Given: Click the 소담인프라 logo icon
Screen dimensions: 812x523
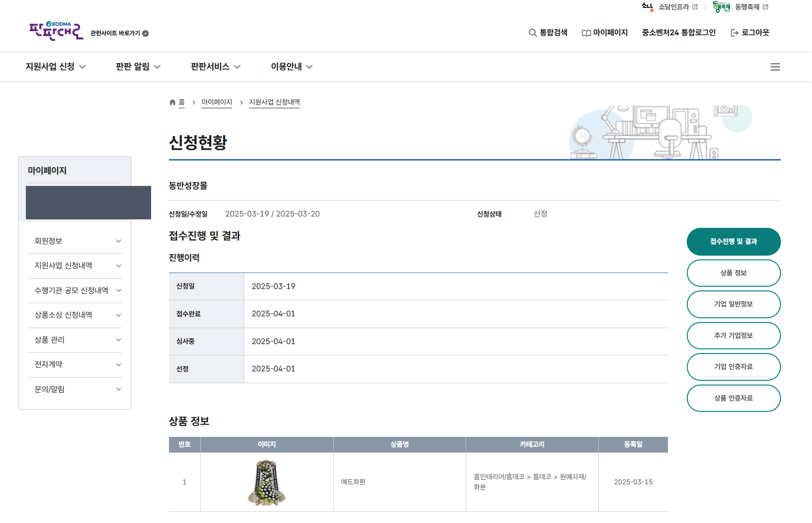Looking at the screenshot, I should click(x=648, y=7).
